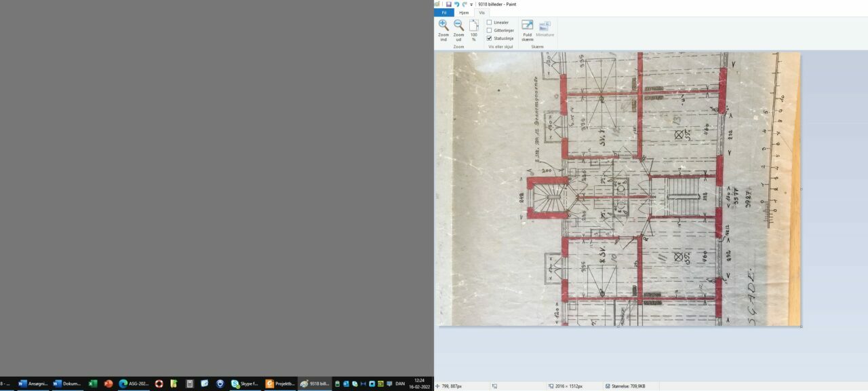Switch to the Skype taskbar button
The width and height of the screenshot is (868, 391).
tap(245, 384)
